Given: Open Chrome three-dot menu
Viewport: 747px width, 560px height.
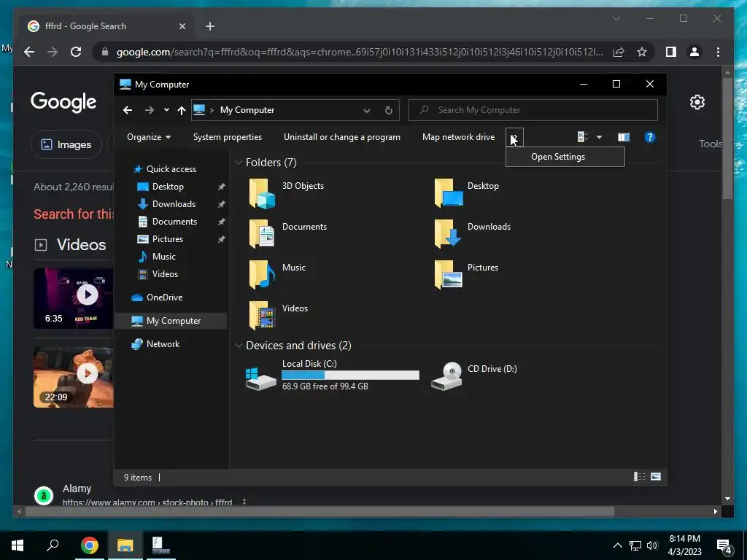Looking at the screenshot, I should tap(719, 52).
